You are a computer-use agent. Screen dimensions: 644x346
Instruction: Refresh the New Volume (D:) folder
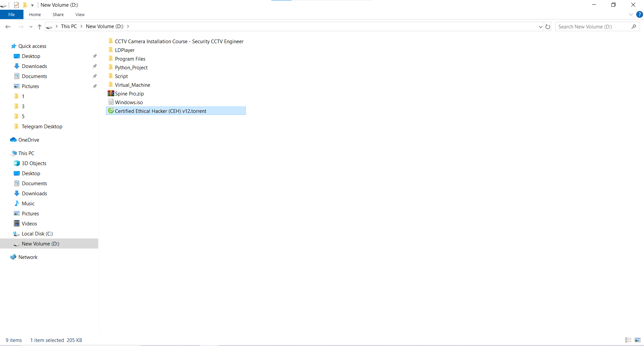[x=548, y=27]
